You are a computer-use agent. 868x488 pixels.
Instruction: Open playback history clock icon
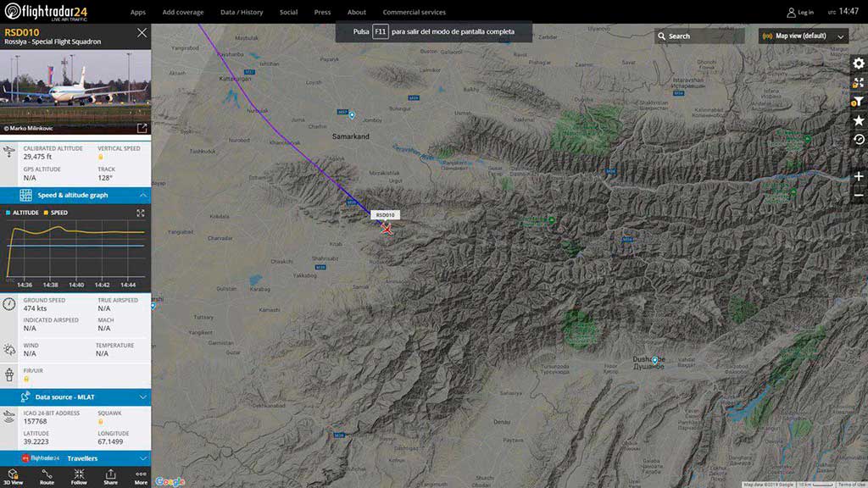[x=859, y=140]
